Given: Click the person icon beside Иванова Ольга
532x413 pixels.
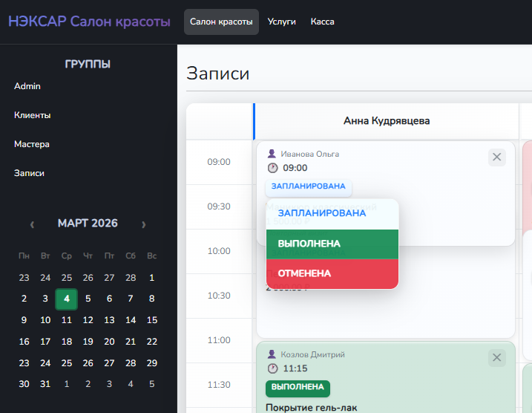Looking at the screenshot, I should tap(272, 154).
